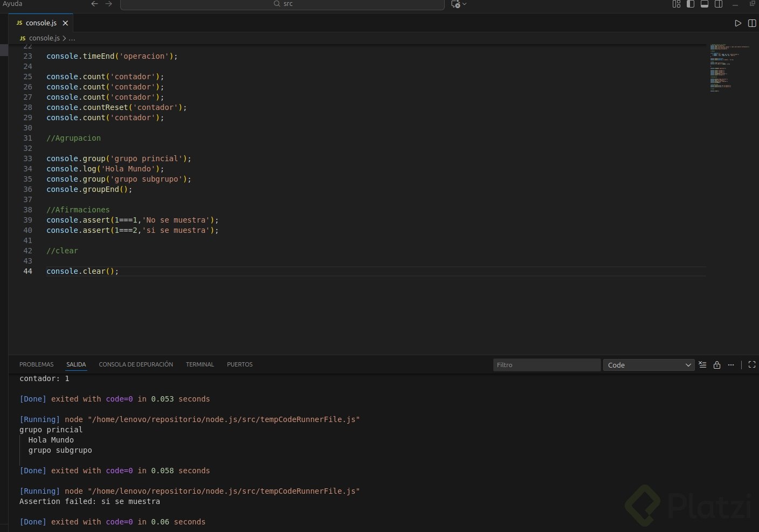
Task: Open the PROBLEMAS tab
Action: [x=37, y=364]
